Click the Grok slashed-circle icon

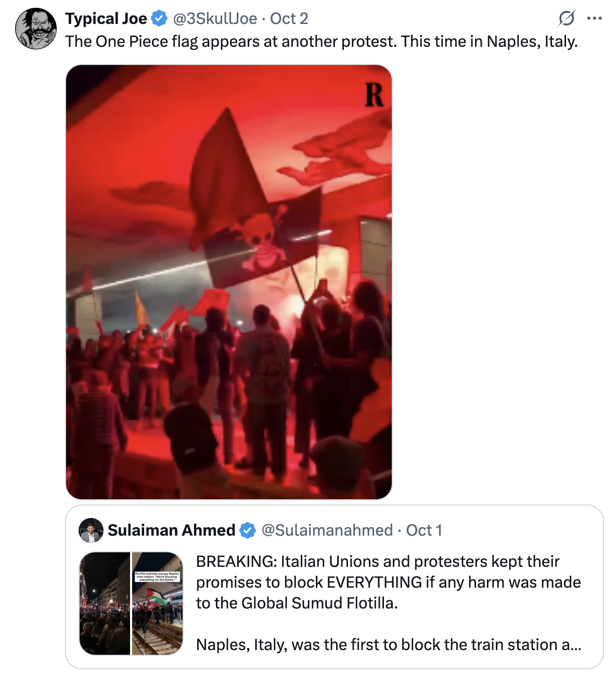566,19
